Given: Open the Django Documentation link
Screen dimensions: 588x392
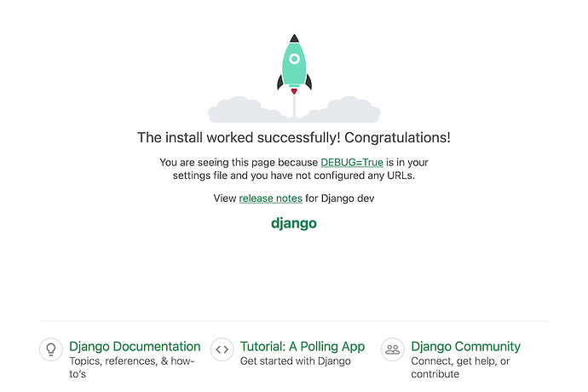Looking at the screenshot, I should point(135,346).
